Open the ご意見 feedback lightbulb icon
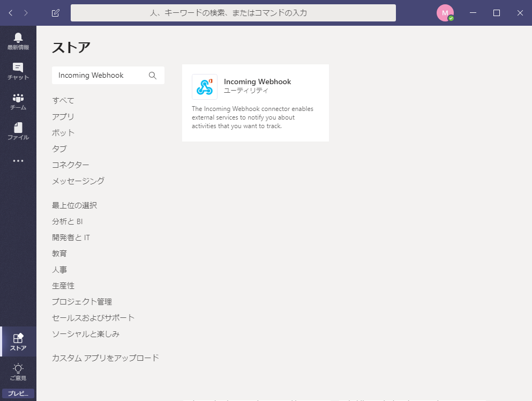Screen dimensions: 532x401 (x=18, y=372)
